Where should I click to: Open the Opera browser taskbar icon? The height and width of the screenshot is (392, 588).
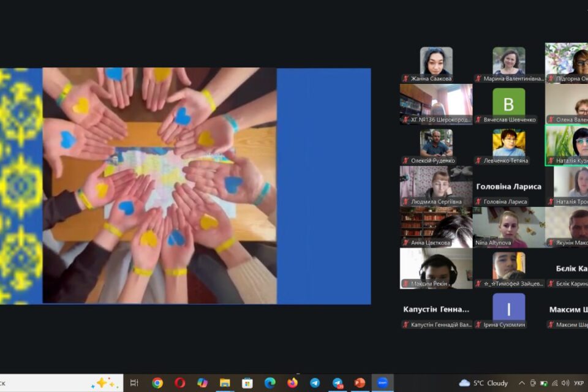coord(179,383)
